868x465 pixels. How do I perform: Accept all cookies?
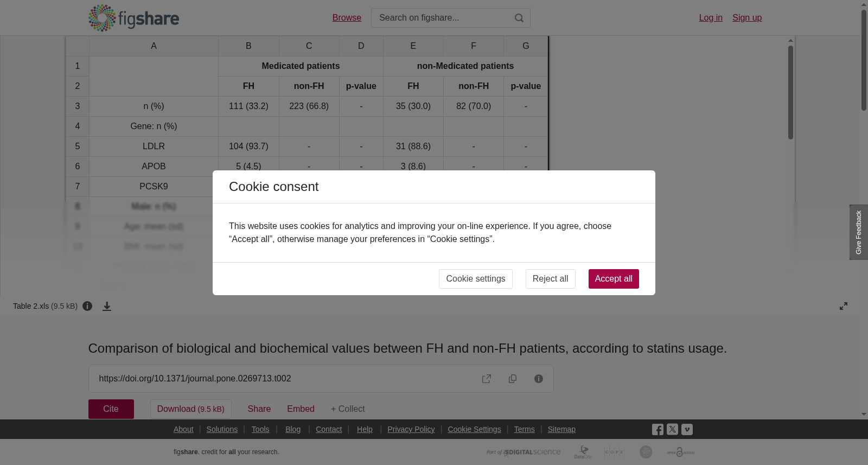[614, 279]
